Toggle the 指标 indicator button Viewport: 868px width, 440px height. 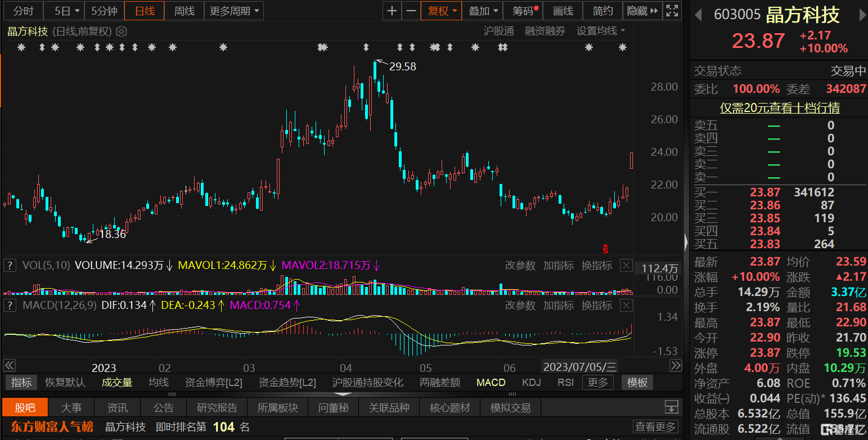pos(21,383)
